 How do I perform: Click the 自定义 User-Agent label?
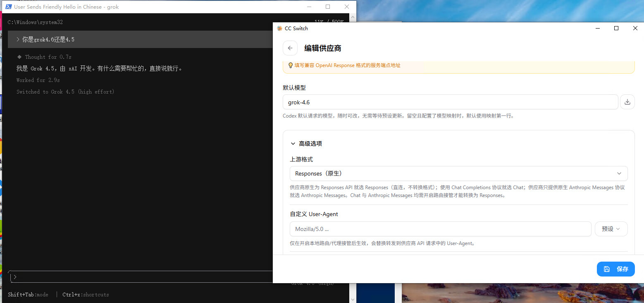click(x=314, y=214)
